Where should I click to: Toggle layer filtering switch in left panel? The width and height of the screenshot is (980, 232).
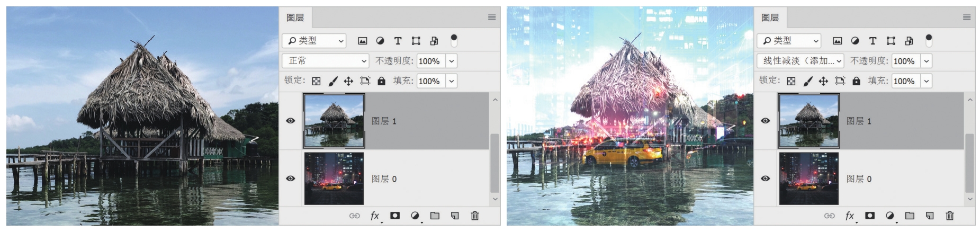[x=454, y=40]
